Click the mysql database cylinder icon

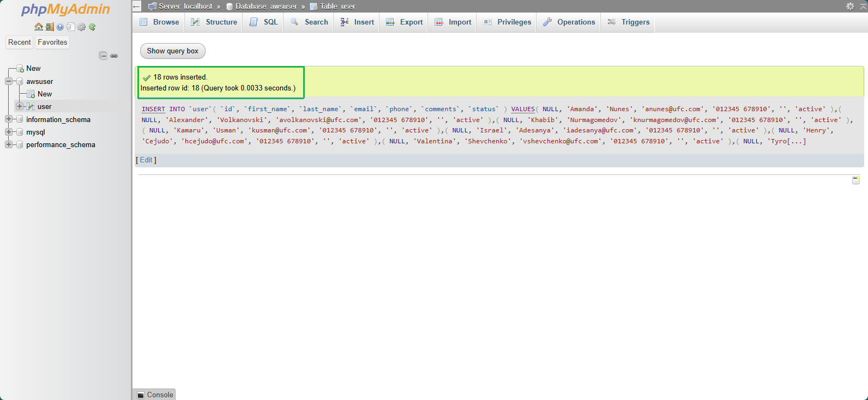pyautogui.click(x=20, y=132)
